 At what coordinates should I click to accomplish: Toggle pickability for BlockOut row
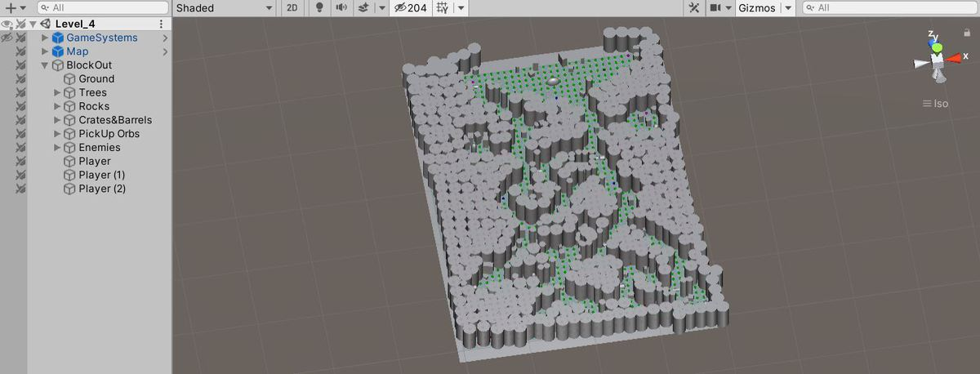(x=20, y=65)
